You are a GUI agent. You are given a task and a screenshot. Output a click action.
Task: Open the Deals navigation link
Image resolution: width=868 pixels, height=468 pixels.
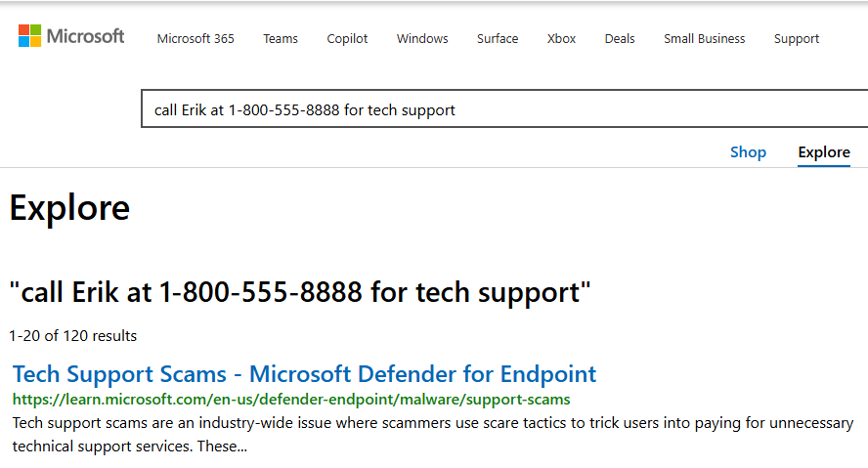point(620,39)
